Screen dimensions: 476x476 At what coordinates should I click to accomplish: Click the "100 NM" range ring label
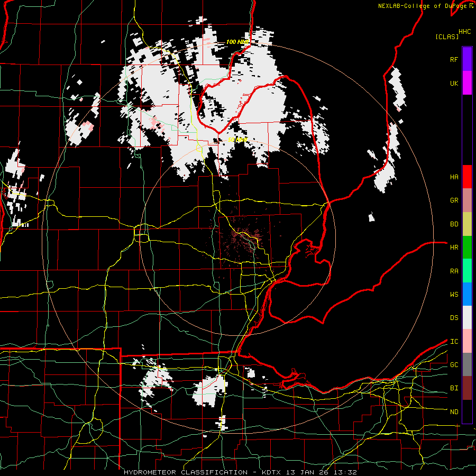[x=237, y=42]
